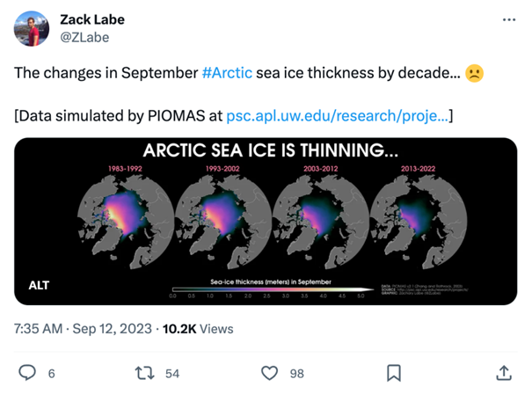532x394 pixels.
Task: Click the 7:35 AM Sep 12, 2023 timestamp
Action: [x=83, y=329]
